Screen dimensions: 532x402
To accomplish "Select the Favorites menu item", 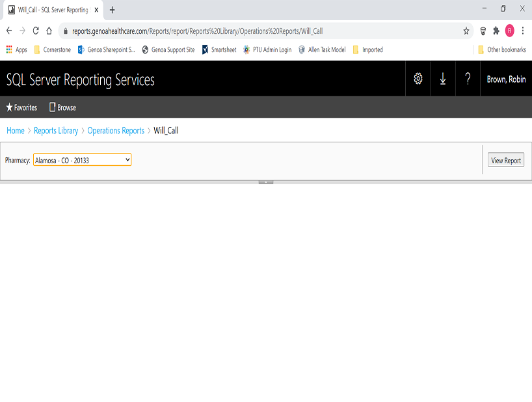I will click(21, 107).
